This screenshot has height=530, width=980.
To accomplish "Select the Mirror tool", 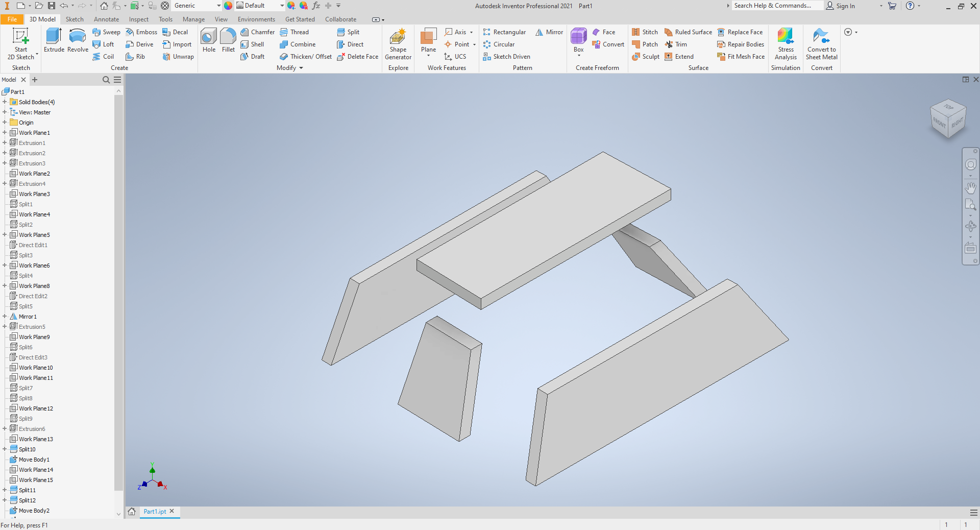I will tap(549, 32).
